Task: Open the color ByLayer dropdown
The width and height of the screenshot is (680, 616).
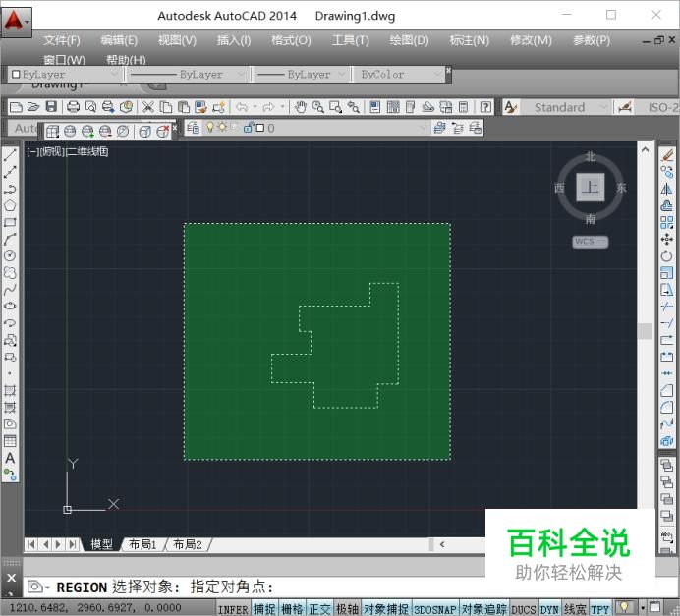Action: 65,74
